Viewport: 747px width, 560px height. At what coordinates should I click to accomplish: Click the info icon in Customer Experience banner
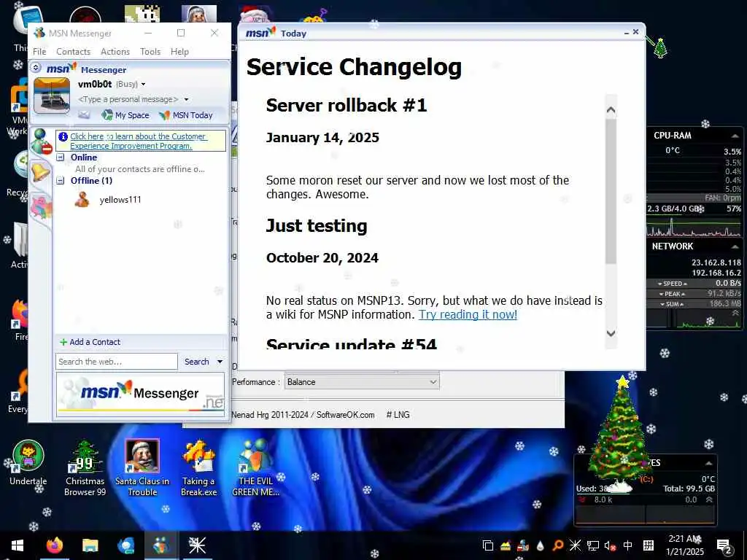[63, 136]
